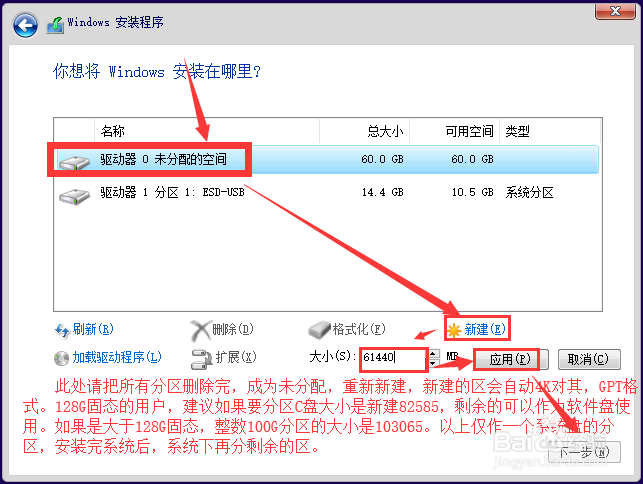
Task: Select Drive 0 unallocated space disk icon
Action: [x=74, y=162]
